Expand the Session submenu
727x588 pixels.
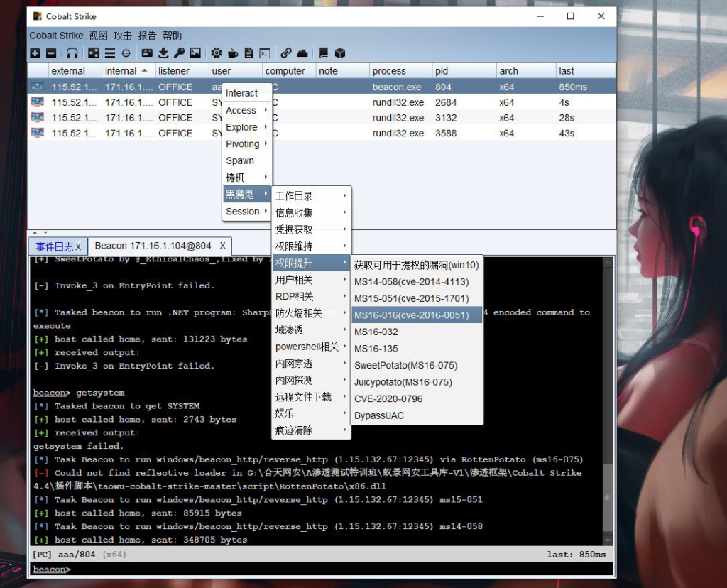pos(246,212)
